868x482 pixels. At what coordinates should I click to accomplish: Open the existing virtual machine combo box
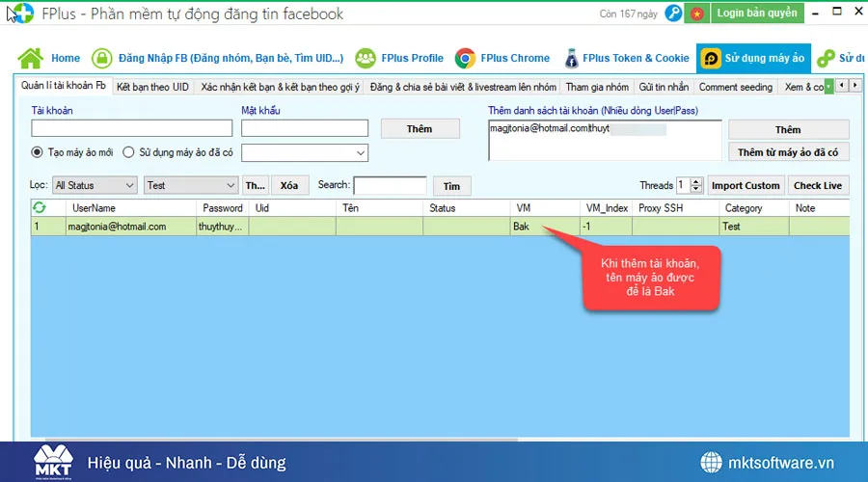[305, 152]
